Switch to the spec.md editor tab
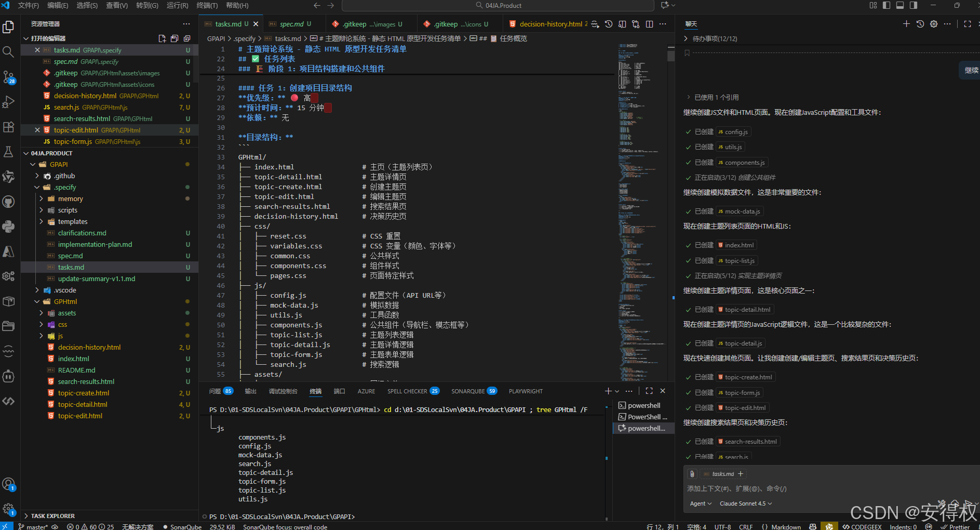This screenshot has height=530, width=980. coord(291,24)
